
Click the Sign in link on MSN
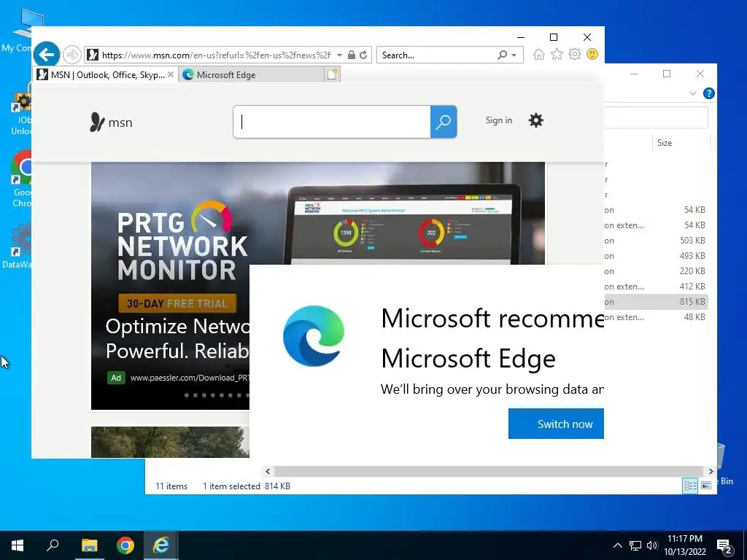(499, 120)
